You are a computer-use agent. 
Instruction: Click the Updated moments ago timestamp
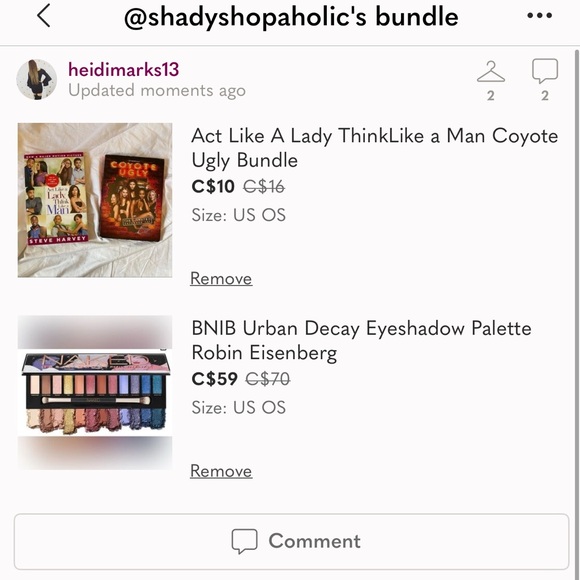pyautogui.click(x=157, y=91)
